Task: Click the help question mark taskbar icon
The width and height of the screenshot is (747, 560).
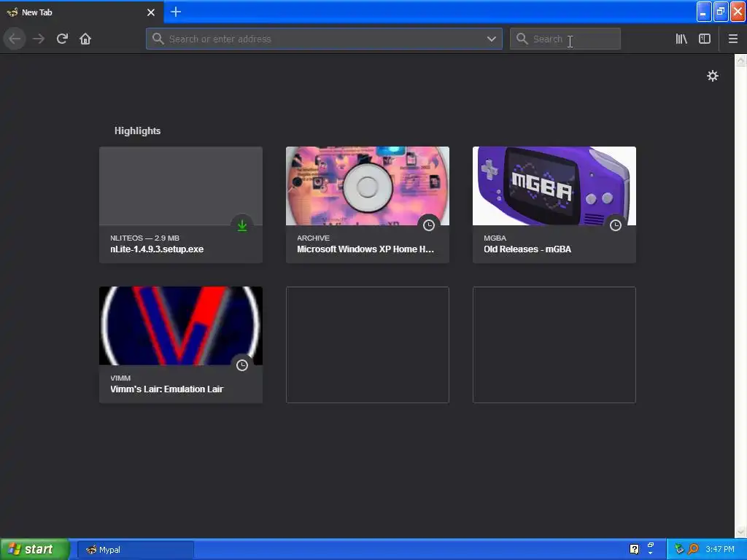Action: (x=634, y=550)
